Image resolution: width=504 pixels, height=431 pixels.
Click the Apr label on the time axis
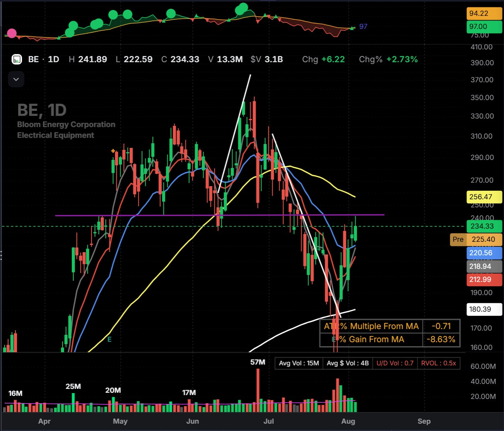click(44, 421)
